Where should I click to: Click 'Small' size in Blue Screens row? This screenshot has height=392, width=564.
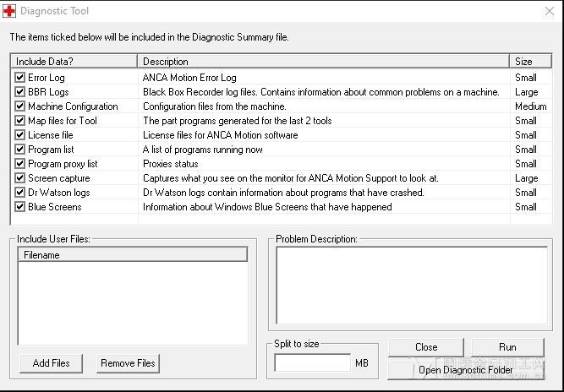526,207
